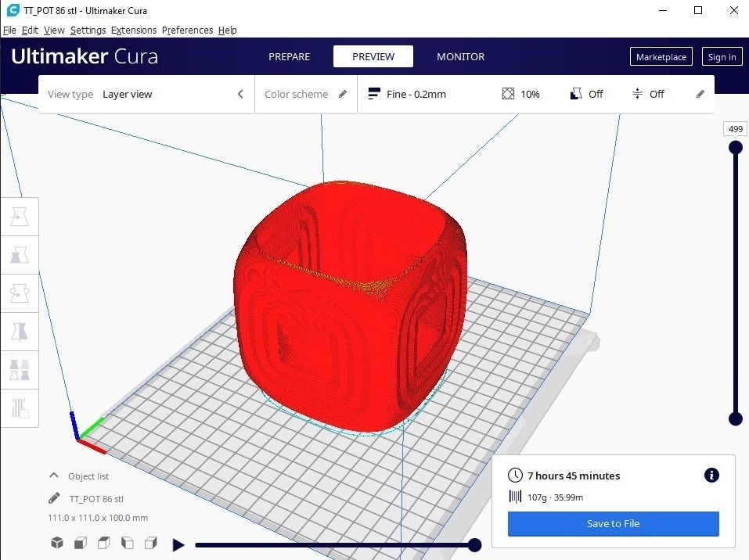Click Cura logo in title bar
The height and width of the screenshot is (560, 749).
coord(13,10)
